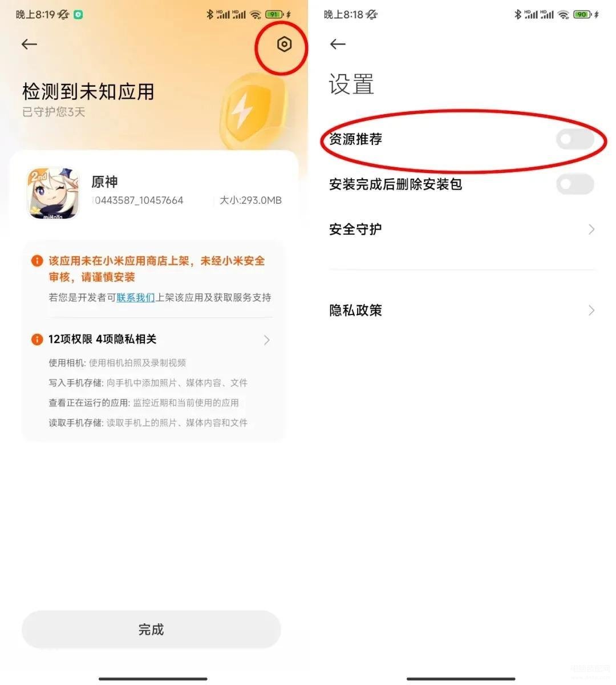
Task: Select the 隐私政策 settings entry
Action: [x=462, y=311]
